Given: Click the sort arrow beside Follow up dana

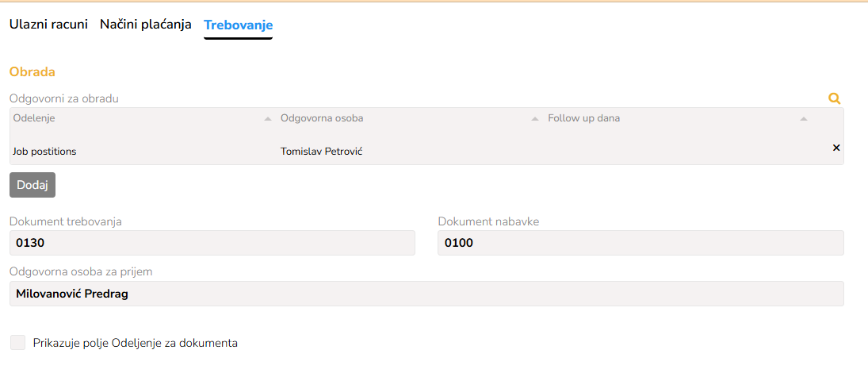Looking at the screenshot, I should pos(804,119).
